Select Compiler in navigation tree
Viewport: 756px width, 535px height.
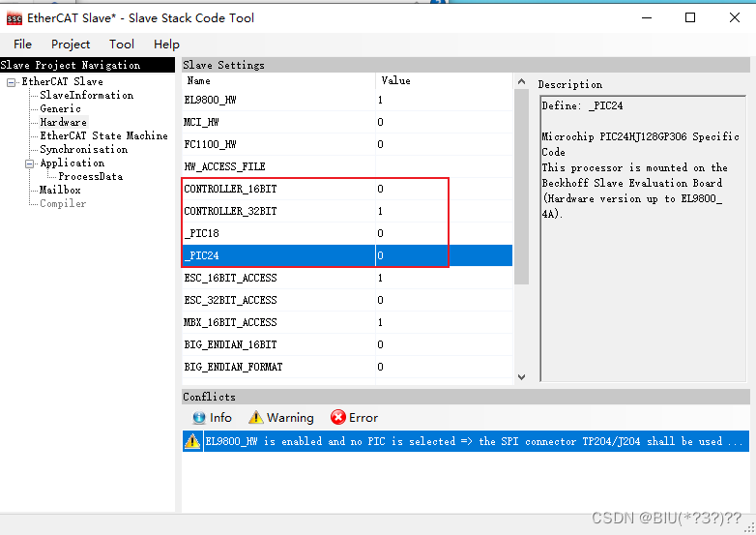63,203
